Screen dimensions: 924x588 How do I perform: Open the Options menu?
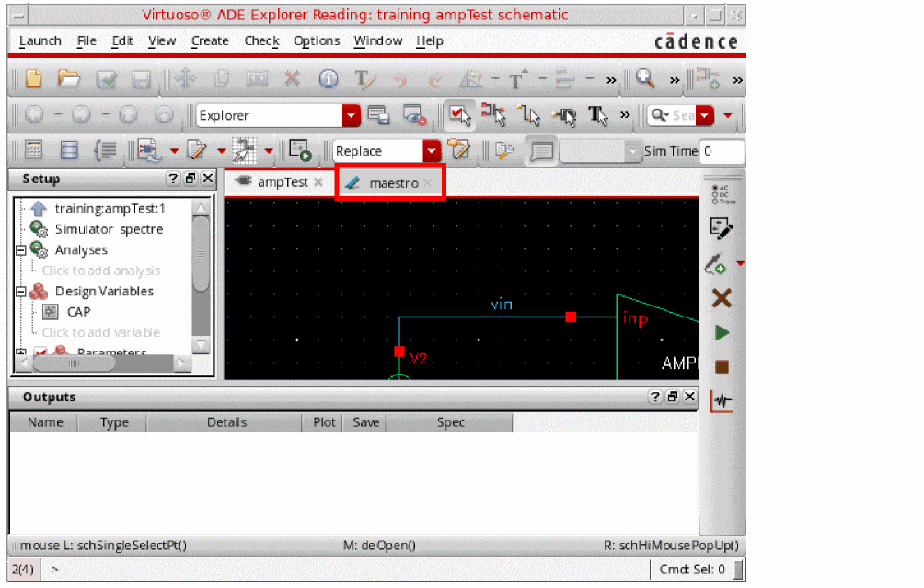click(x=317, y=40)
